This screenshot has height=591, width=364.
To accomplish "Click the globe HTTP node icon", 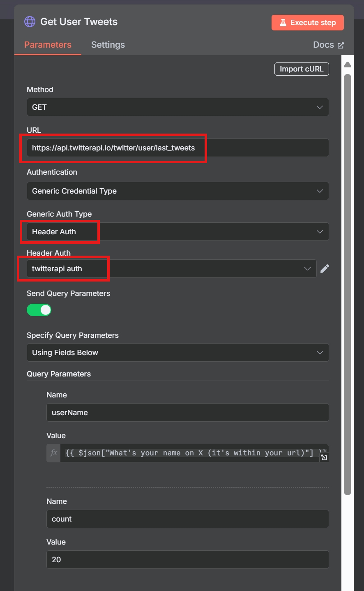I will tap(30, 22).
